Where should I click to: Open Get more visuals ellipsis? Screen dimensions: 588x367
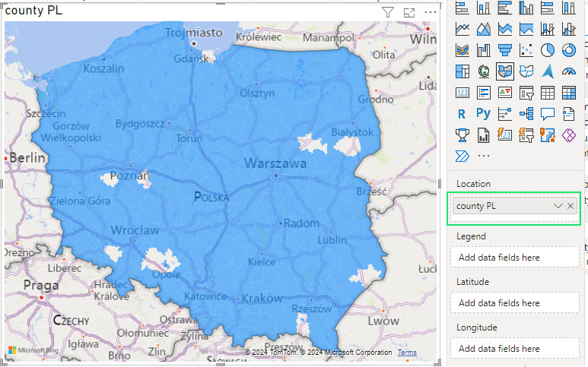tap(483, 156)
